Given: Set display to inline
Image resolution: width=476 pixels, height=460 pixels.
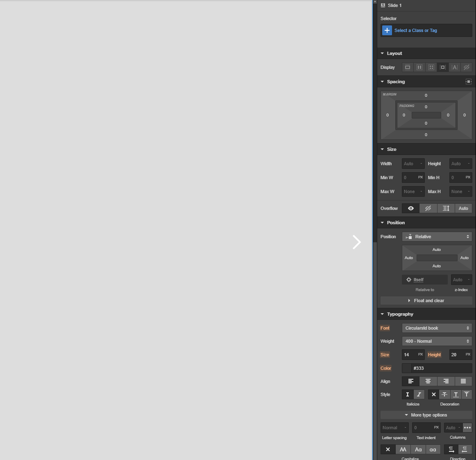Looking at the screenshot, I should click(454, 67).
